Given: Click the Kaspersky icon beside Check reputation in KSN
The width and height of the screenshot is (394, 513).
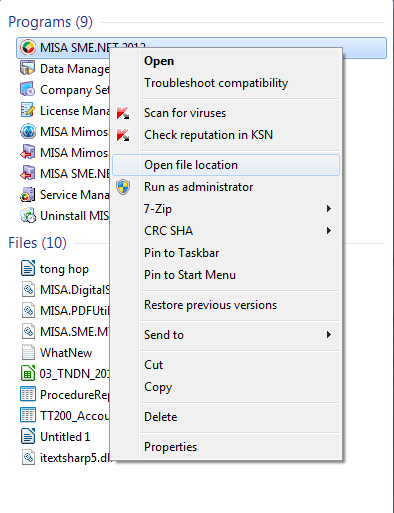Looking at the screenshot, I should pyautogui.click(x=123, y=135).
